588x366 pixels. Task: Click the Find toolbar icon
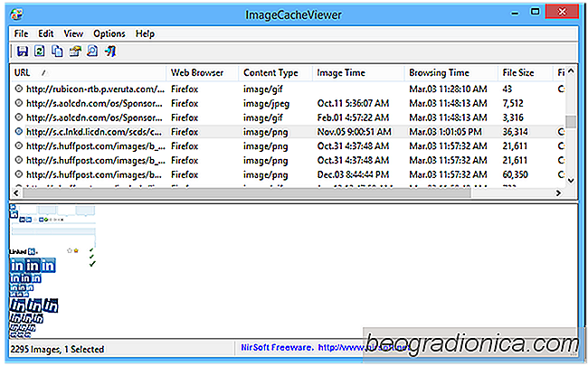click(91, 52)
